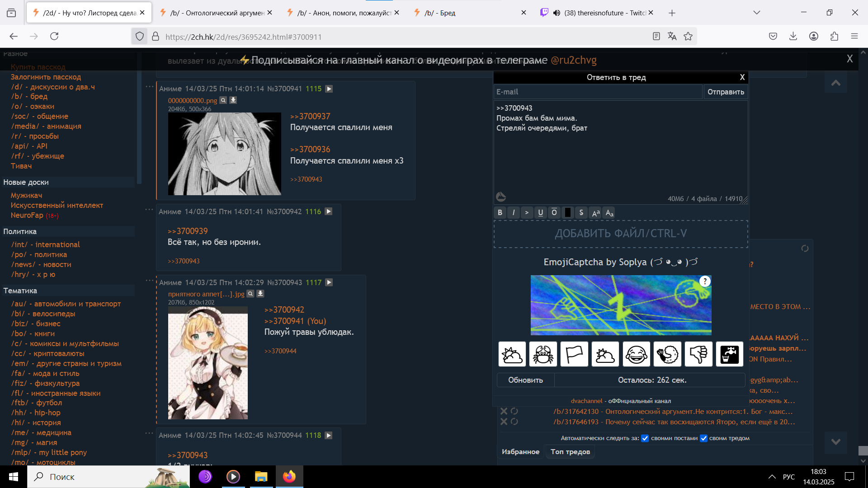Open the /po/ - политика board
868x488 pixels.
coord(39,254)
